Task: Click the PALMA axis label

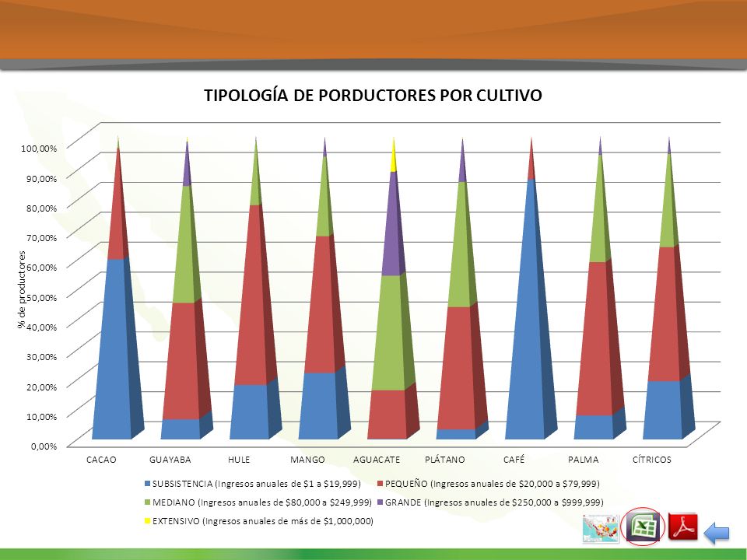Action: click(583, 460)
